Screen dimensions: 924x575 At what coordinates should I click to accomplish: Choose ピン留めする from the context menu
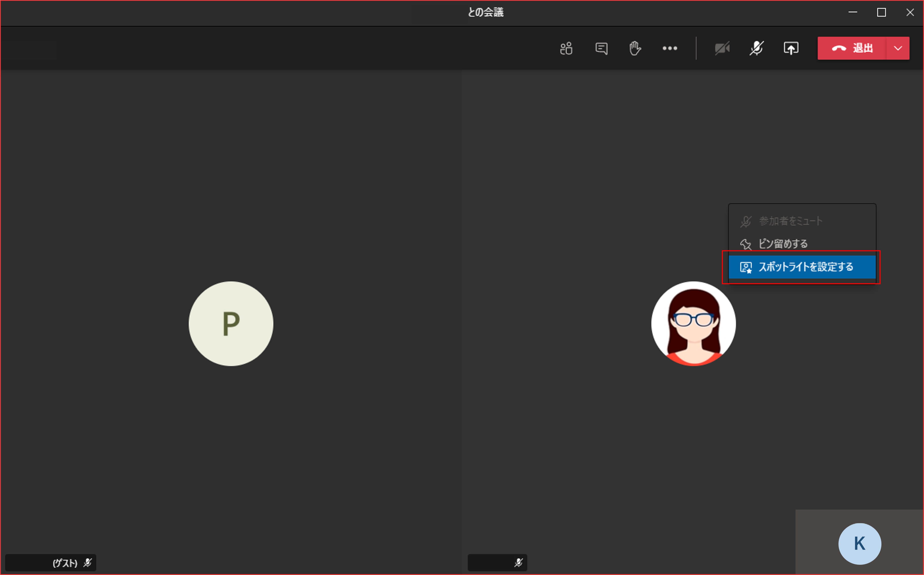click(802, 244)
